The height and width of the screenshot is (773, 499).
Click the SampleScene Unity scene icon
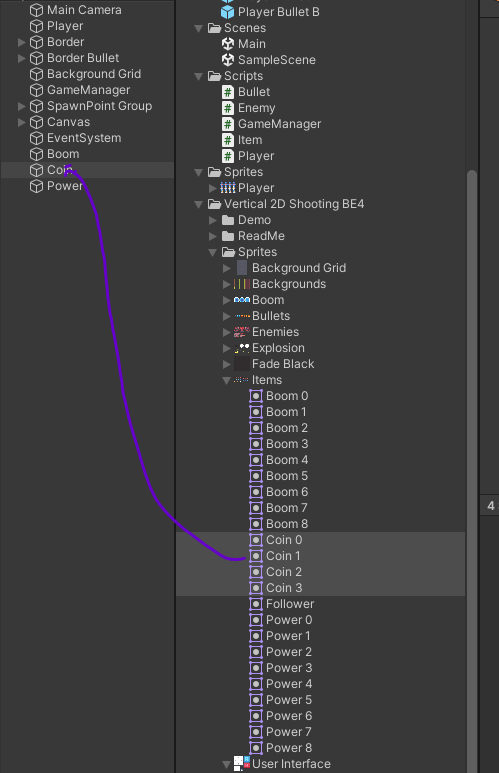[228, 60]
